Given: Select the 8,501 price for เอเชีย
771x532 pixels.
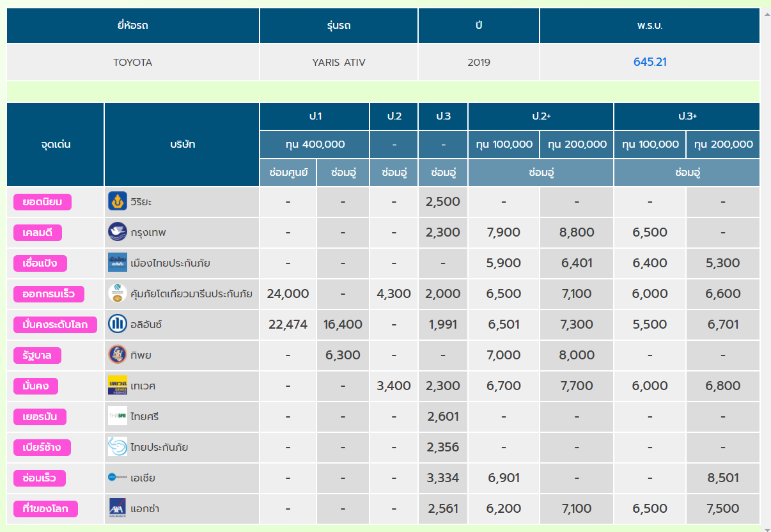Looking at the screenshot, I should tap(723, 478).
